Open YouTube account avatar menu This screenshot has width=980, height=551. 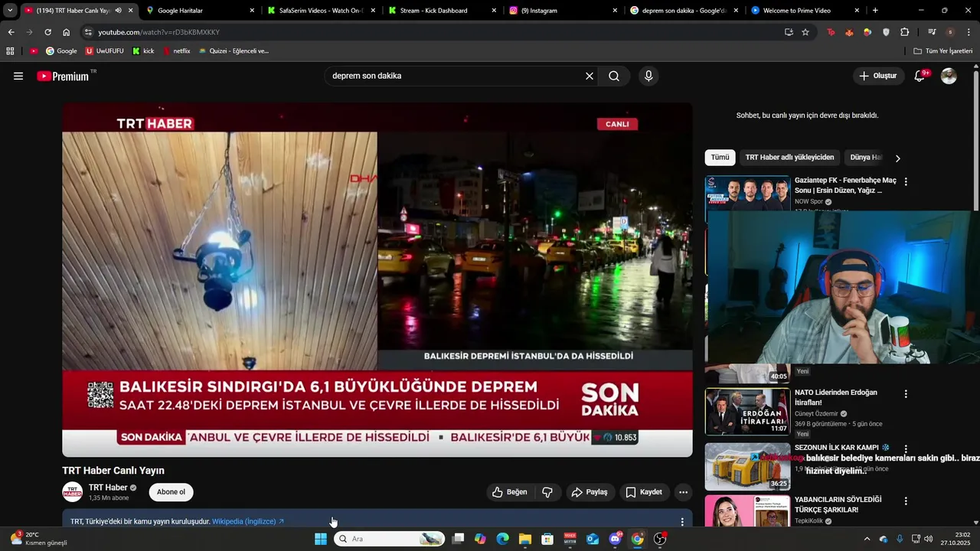949,76
